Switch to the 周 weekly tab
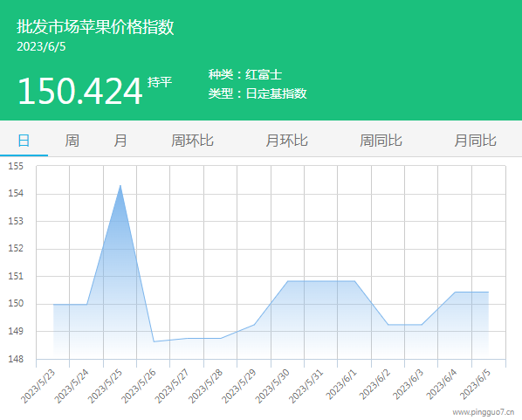 (72, 141)
